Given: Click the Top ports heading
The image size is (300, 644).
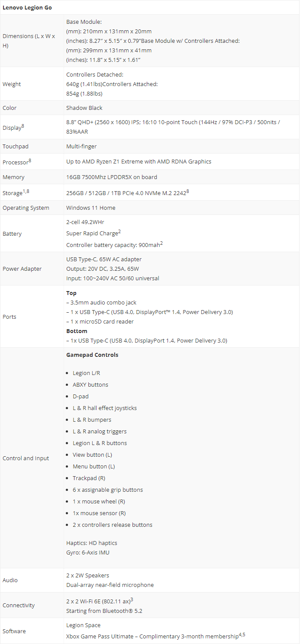Looking at the screenshot, I should (x=71, y=293).
